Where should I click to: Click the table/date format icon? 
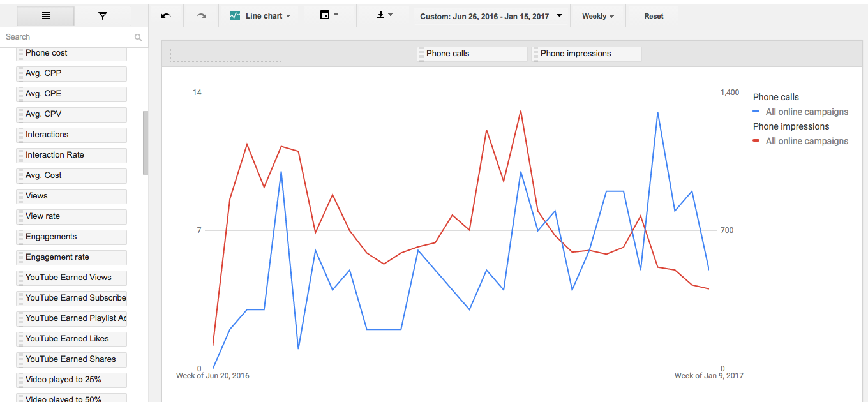click(x=325, y=16)
